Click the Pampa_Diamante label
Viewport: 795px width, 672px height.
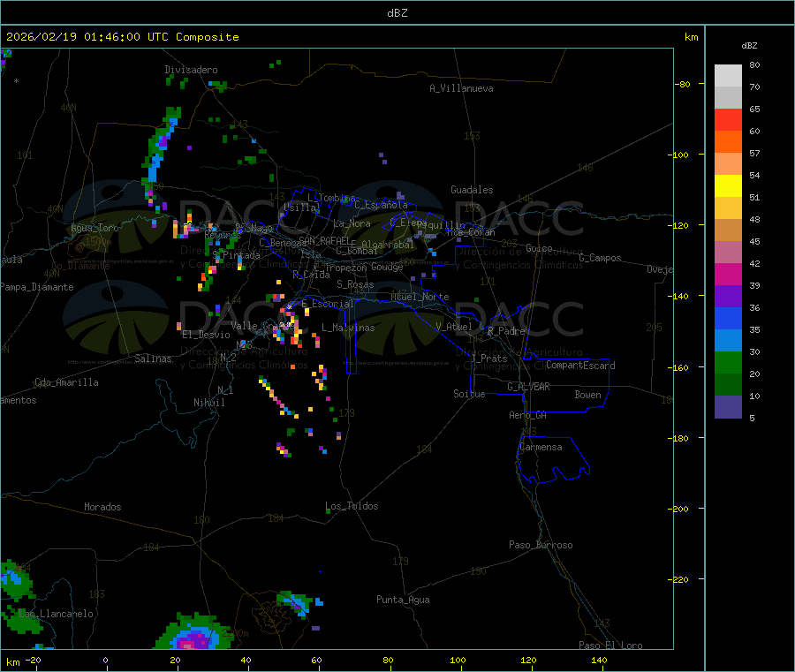pos(36,287)
